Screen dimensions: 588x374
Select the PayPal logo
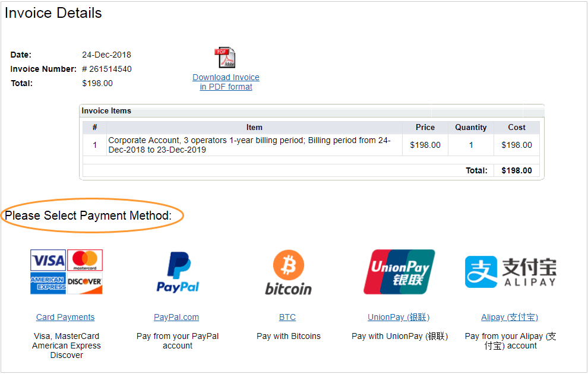178,272
